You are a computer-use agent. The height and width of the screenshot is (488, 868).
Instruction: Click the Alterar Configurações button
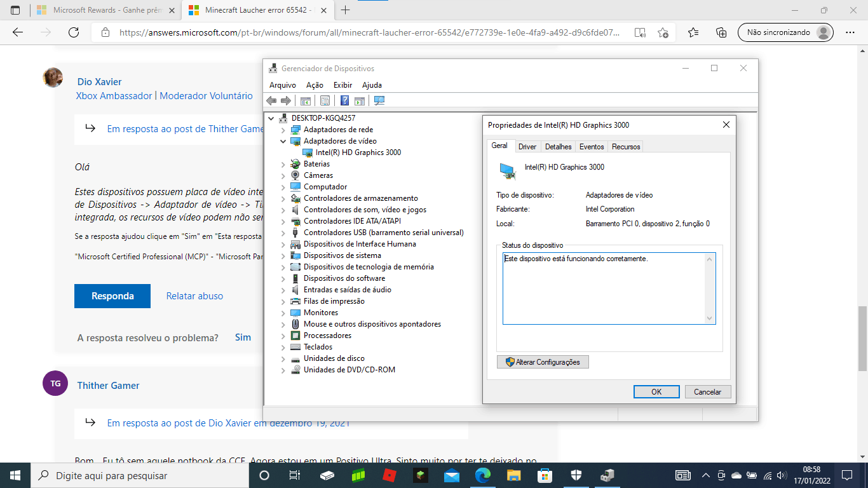(543, 362)
